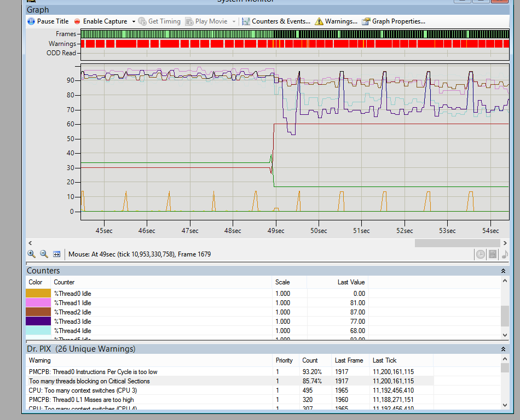Viewport: 520px width, 420px height.
Task: Open Graph Properties
Action: (393, 21)
